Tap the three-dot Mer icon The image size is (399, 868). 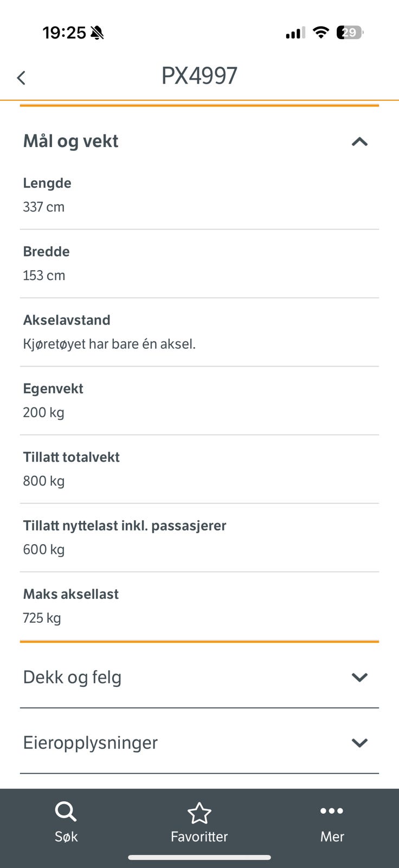click(x=332, y=811)
